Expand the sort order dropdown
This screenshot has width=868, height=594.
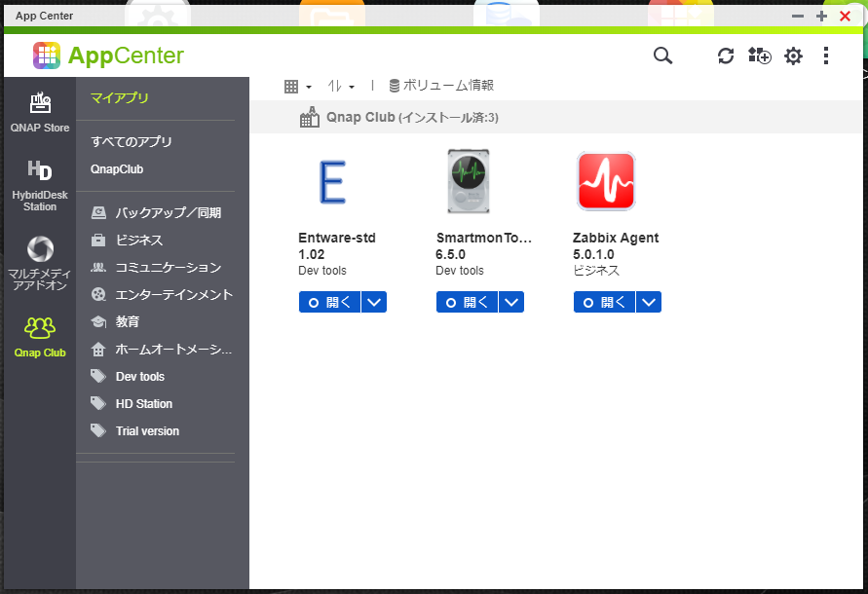341,86
